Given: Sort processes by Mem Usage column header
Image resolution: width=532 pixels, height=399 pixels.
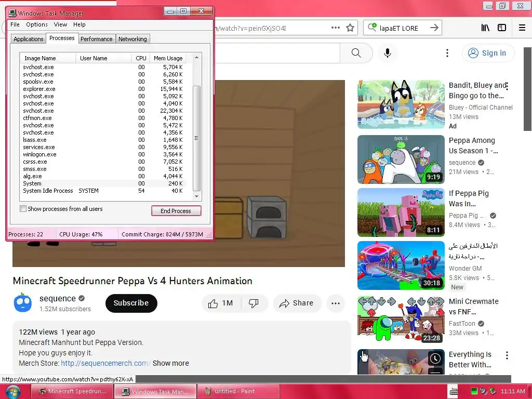Looking at the screenshot, I should pos(168,58).
